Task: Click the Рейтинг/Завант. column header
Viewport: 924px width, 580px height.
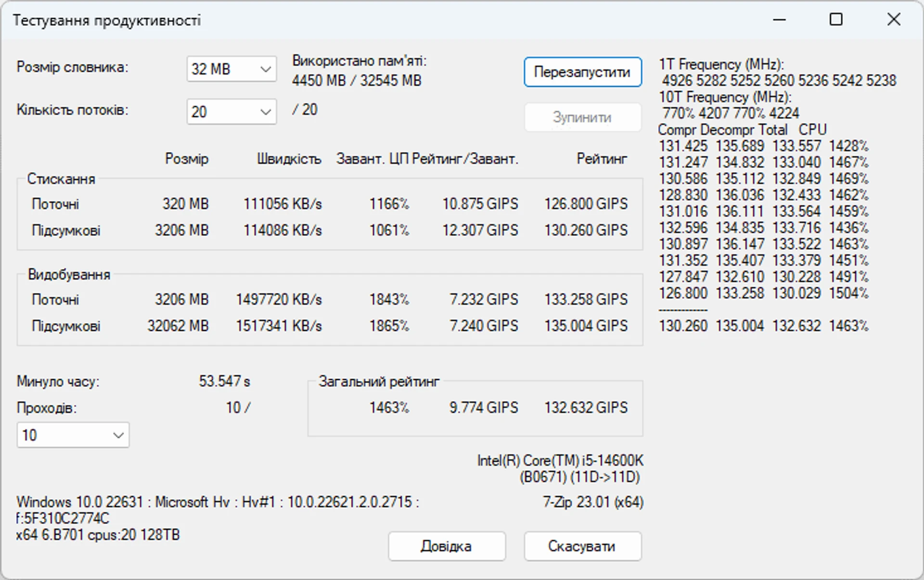Action: 465,159
